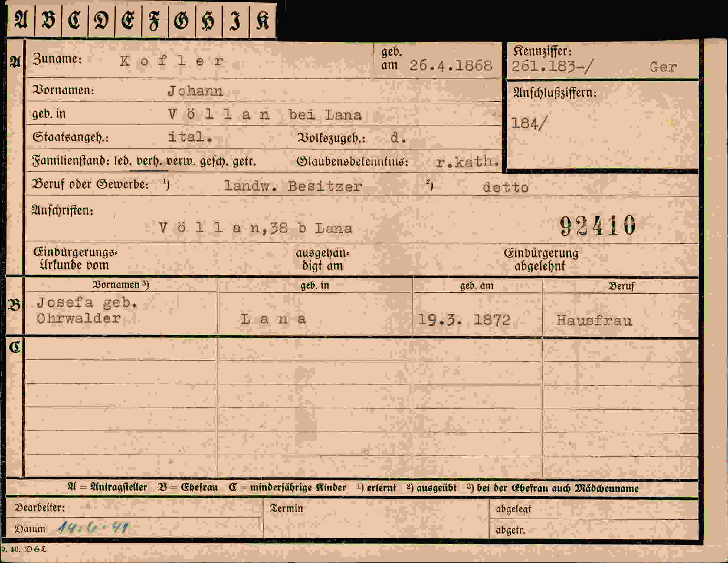This screenshot has height=563, width=728.
Task: Click the 'Bearbeiter:' field label
Action: tap(39, 508)
